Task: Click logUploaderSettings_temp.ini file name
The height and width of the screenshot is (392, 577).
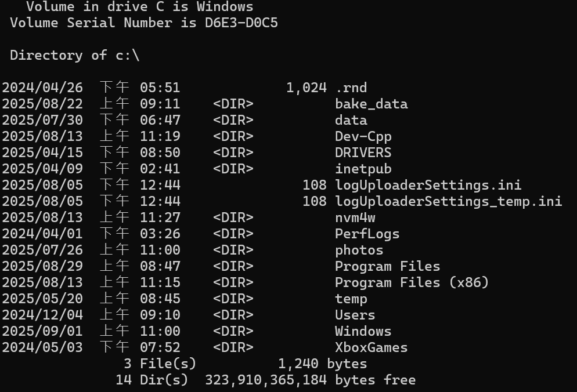Action: tap(449, 201)
